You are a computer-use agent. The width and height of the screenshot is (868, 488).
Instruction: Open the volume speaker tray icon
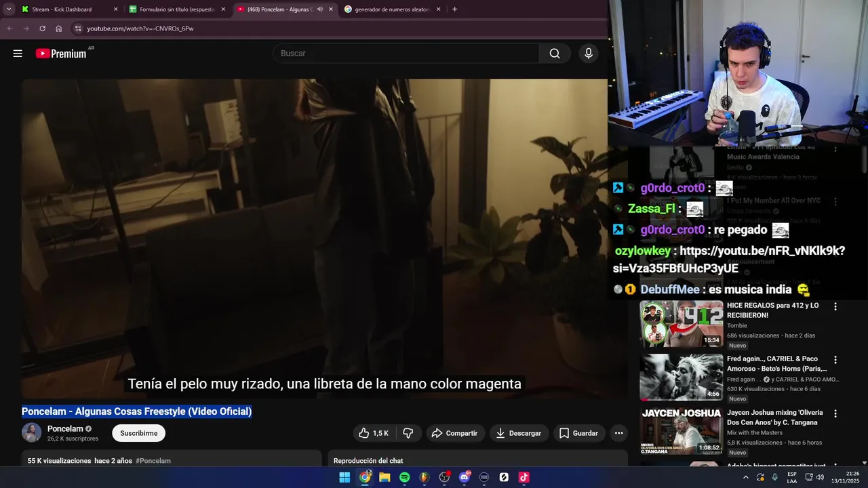click(820, 477)
